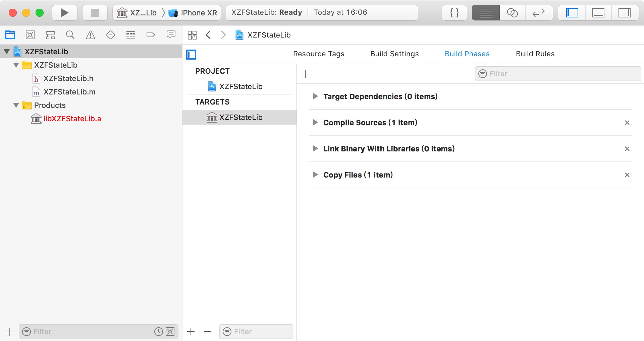Image resolution: width=644 pixels, height=341 pixels.
Task: Go back in editor history
Action: [208, 35]
